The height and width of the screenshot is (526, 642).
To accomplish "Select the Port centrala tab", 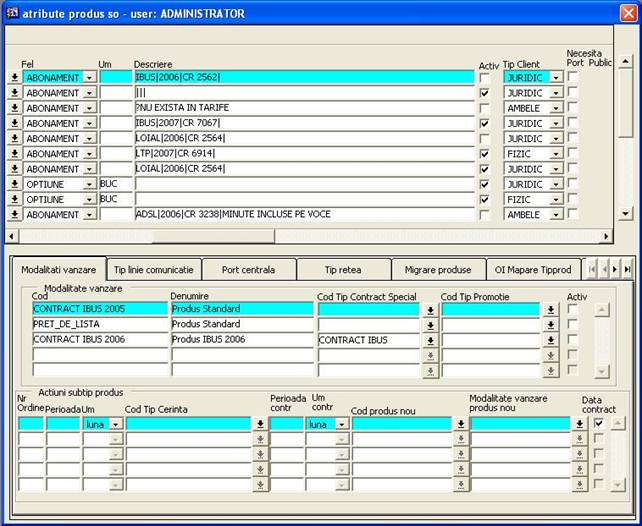I will (249, 270).
